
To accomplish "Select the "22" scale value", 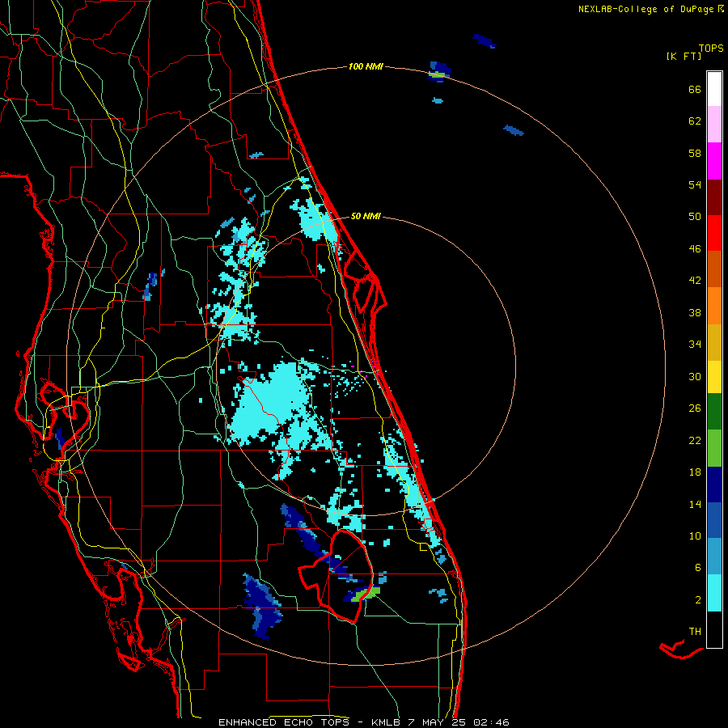I will pyautogui.click(x=695, y=440).
